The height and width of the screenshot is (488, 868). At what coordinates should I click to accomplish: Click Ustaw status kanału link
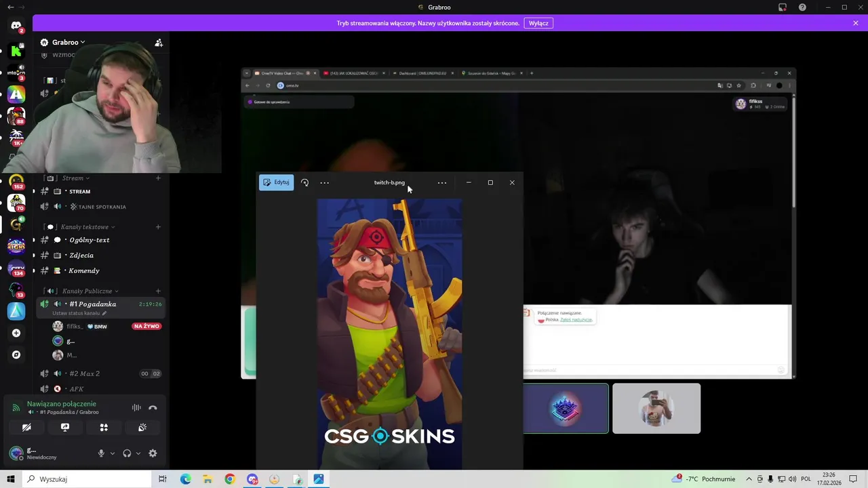(x=79, y=313)
